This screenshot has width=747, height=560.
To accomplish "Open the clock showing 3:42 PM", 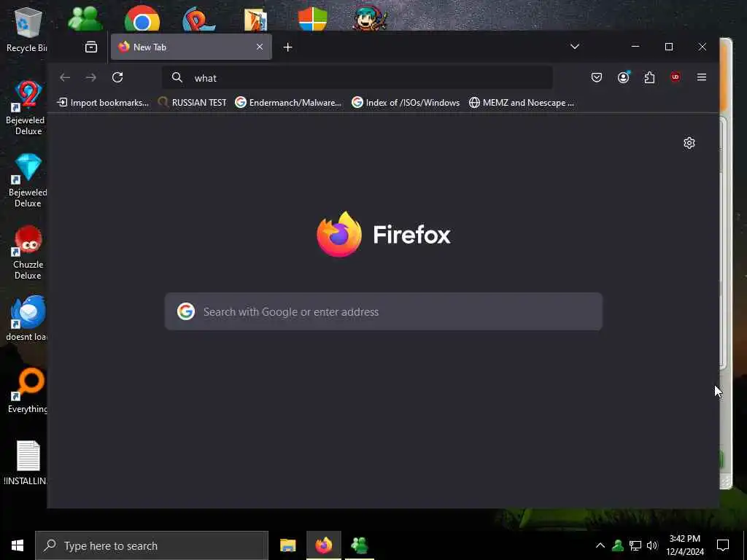I will 684,545.
